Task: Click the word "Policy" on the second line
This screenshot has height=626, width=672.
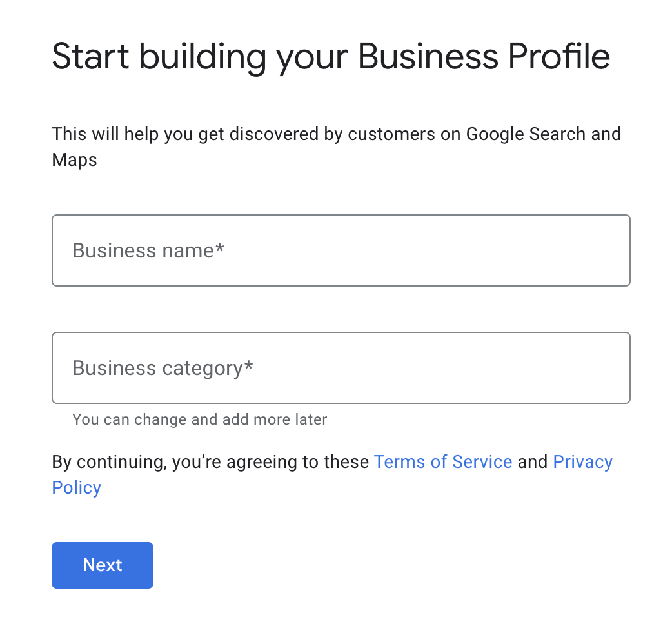Action: (x=76, y=487)
